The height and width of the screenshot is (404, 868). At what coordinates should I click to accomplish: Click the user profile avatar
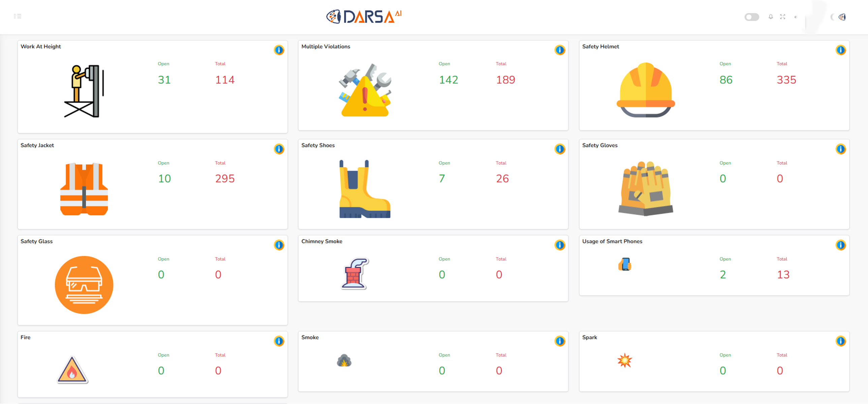click(842, 17)
